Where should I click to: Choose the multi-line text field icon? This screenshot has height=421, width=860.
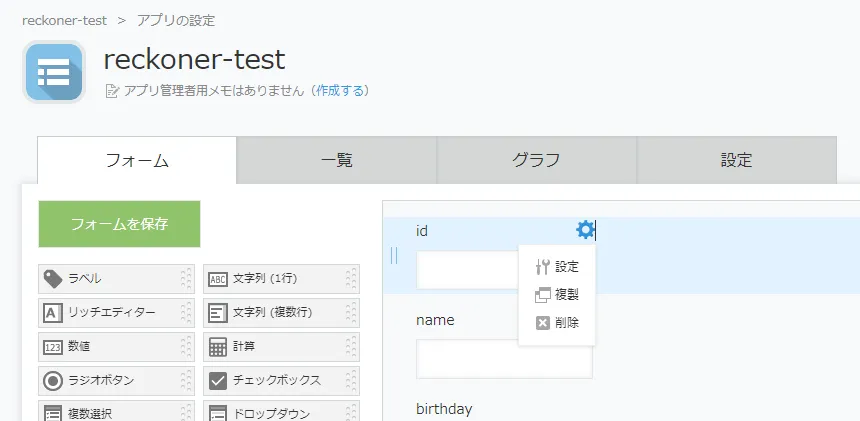(217, 313)
